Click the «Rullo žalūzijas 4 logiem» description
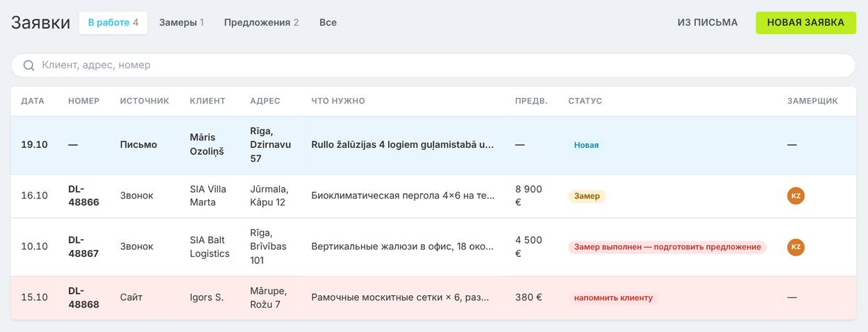 pos(403,144)
